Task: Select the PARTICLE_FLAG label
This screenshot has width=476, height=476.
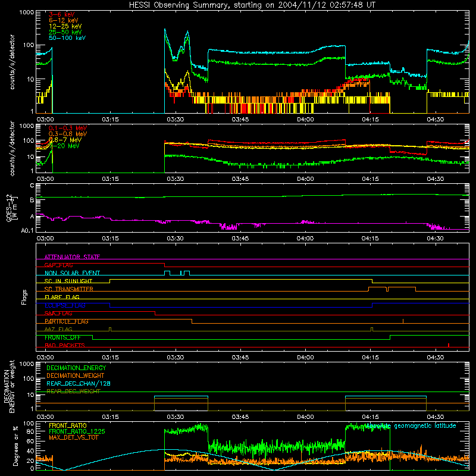Action: click(67, 321)
